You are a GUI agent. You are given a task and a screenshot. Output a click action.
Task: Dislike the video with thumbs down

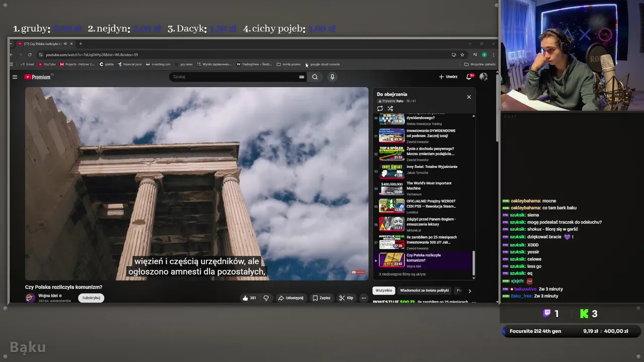click(266, 298)
